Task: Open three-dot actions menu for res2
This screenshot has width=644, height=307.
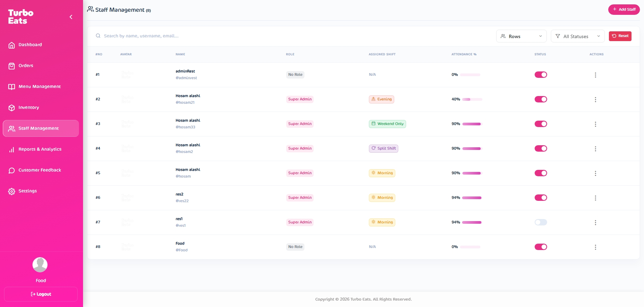Action: (595, 198)
